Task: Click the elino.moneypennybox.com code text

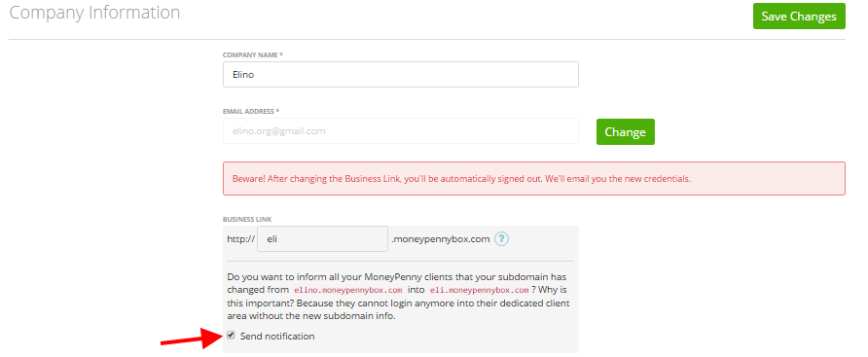Action: pos(348,290)
